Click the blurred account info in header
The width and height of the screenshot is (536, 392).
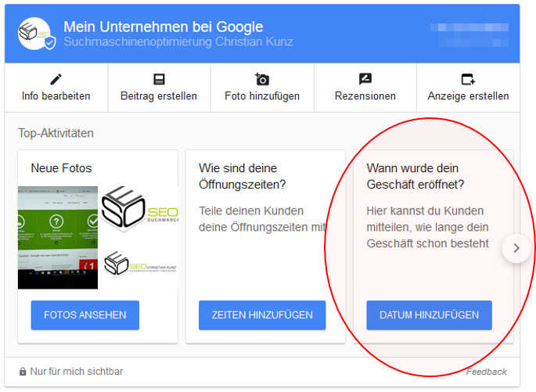tap(469, 35)
